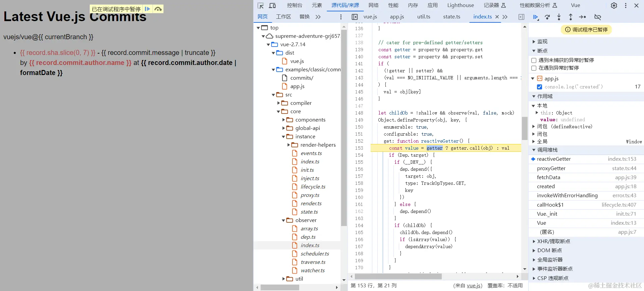
Task: Expand the compiler folder in tree
Action: coord(279,103)
